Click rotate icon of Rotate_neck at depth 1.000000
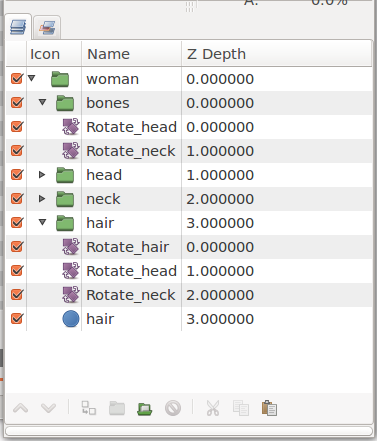The image size is (377, 441). coord(71,151)
